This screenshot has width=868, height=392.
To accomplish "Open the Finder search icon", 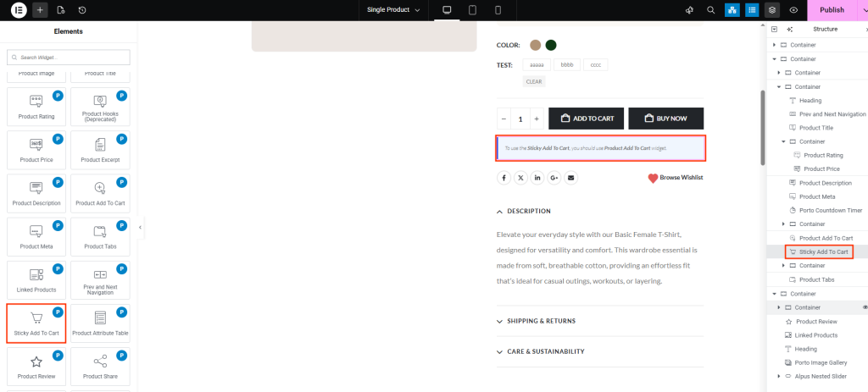I will pyautogui.click(x=711, y=10).
